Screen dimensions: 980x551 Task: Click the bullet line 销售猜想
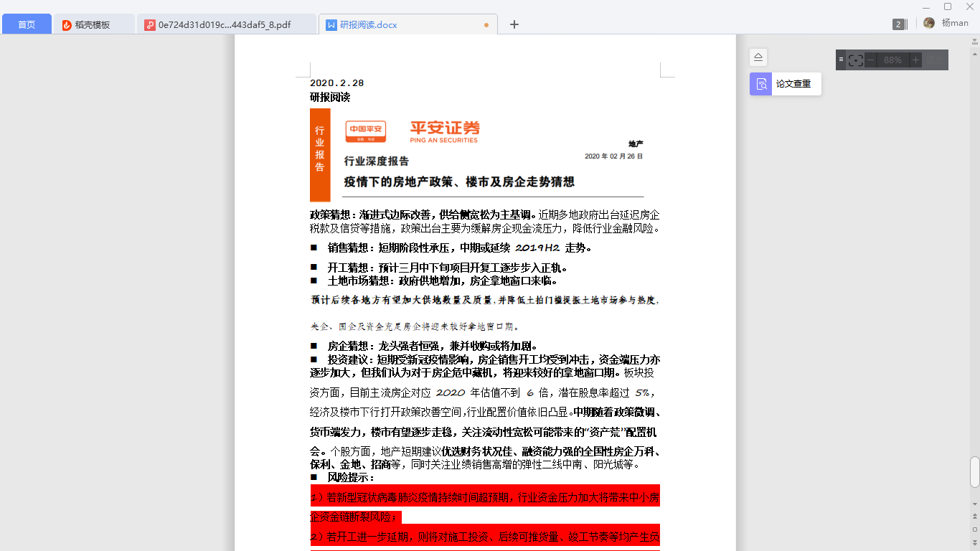pos(451,248)
